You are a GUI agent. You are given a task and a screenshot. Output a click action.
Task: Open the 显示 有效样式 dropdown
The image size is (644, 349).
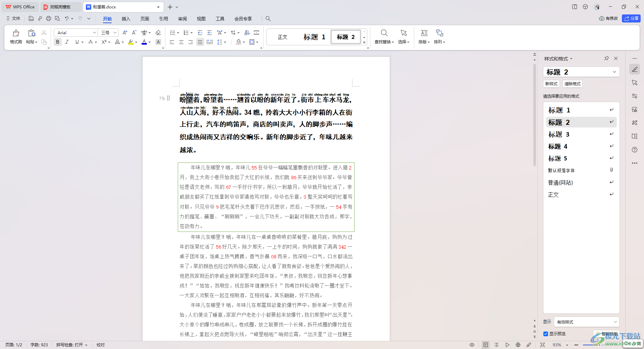point(587,322)
